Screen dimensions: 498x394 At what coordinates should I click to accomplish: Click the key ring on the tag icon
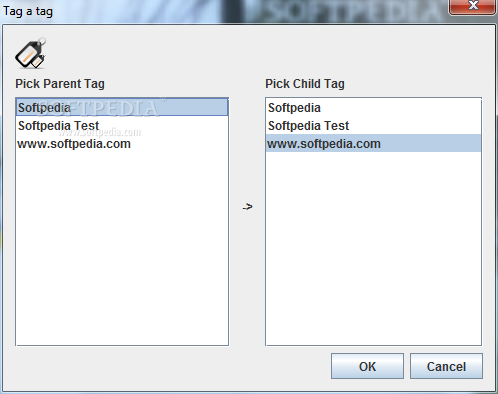pyautogui.click(x=41, y=41)
